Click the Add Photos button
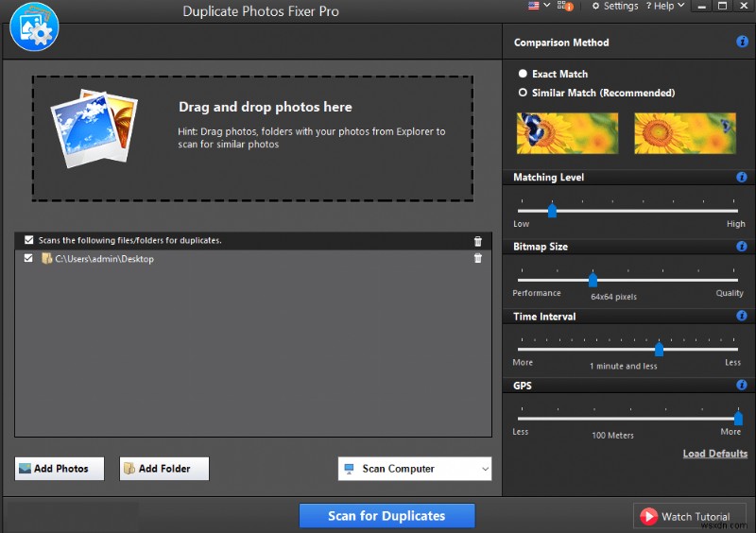 pyautogui.click(x=60, y=469)
